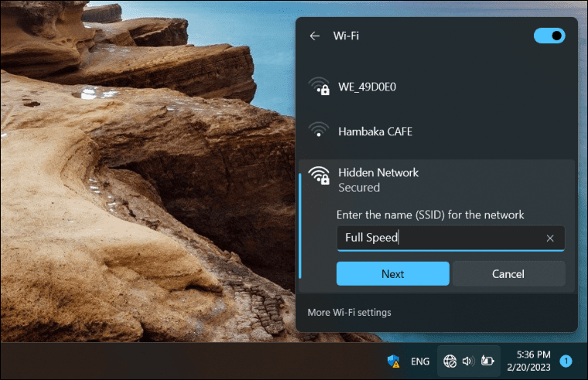The height and width of the screenshot is (380, 588).
Task: Open More Wi-Fi settings
Action: coord(349,313)
